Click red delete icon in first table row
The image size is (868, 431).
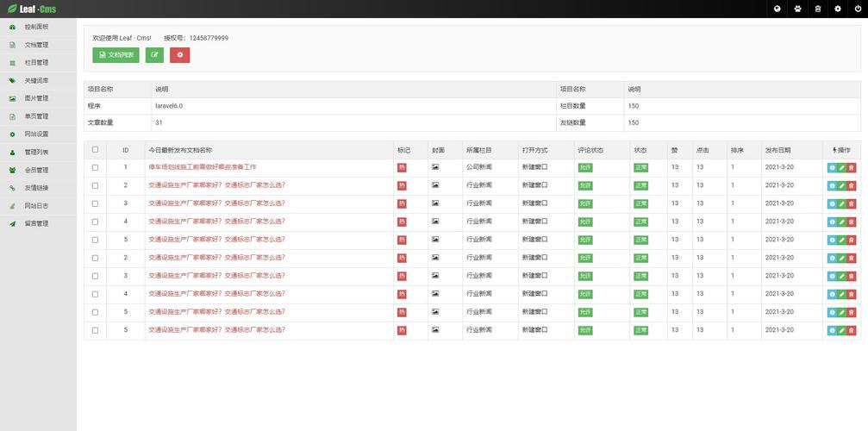pyautogui.click(x=852, y=167)
